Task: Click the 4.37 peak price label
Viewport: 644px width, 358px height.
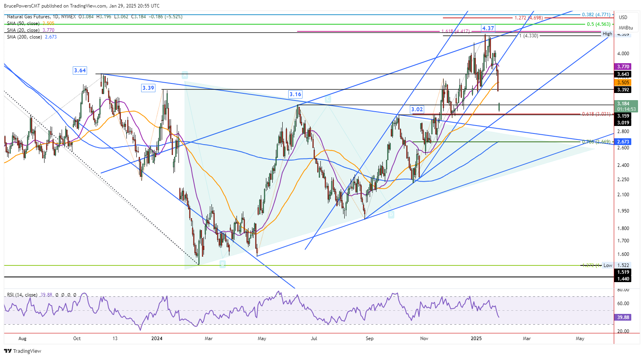Action: click(488, 28)
